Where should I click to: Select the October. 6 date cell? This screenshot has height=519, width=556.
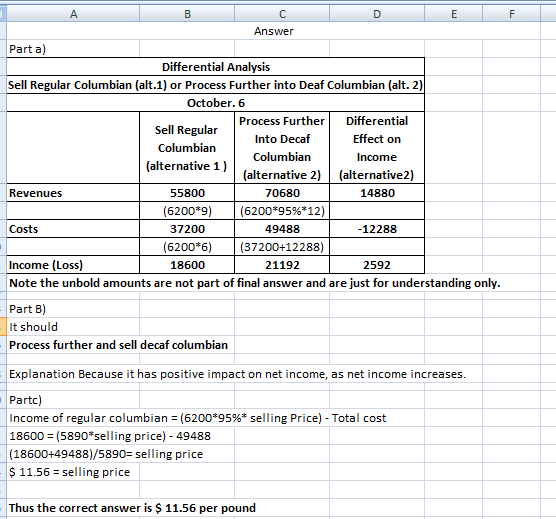[x=216, y=103]
